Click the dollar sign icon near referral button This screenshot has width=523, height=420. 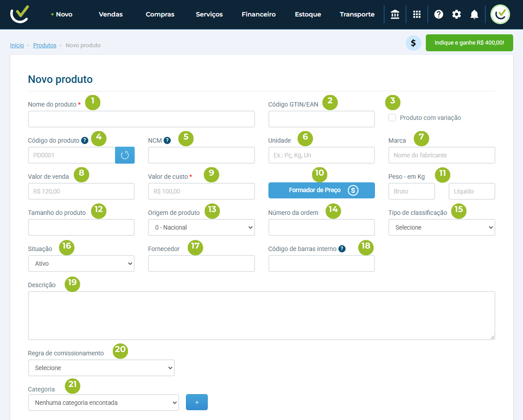[x=413, y=43]
